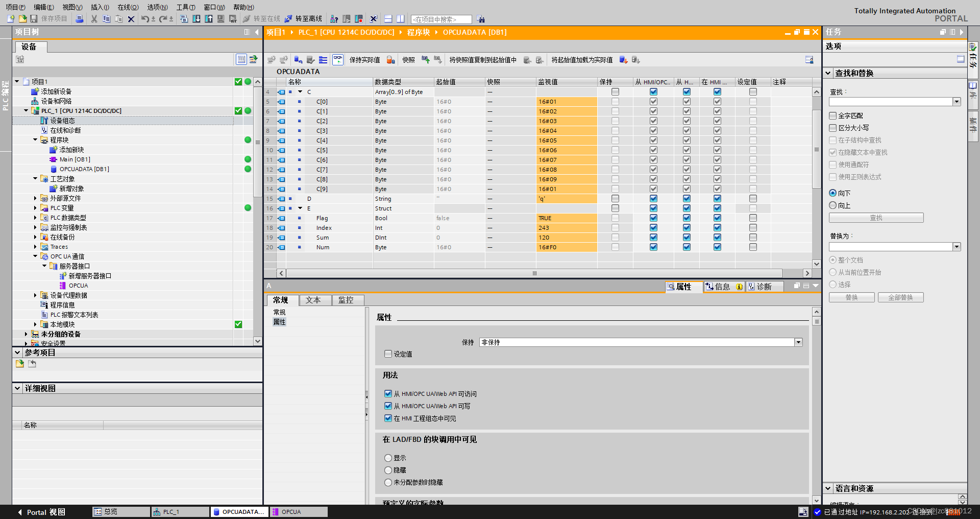Screen dimensions: 980x519
Task: Select OPCUADATA [DB1] in project tree
Action: pyautogui.click(x=84, y=169)
